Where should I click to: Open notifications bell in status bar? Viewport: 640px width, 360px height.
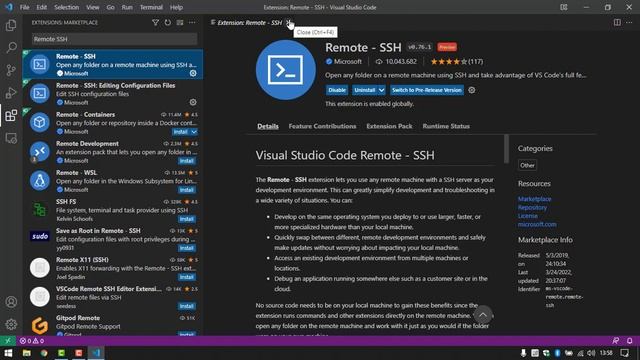[629, 340]
